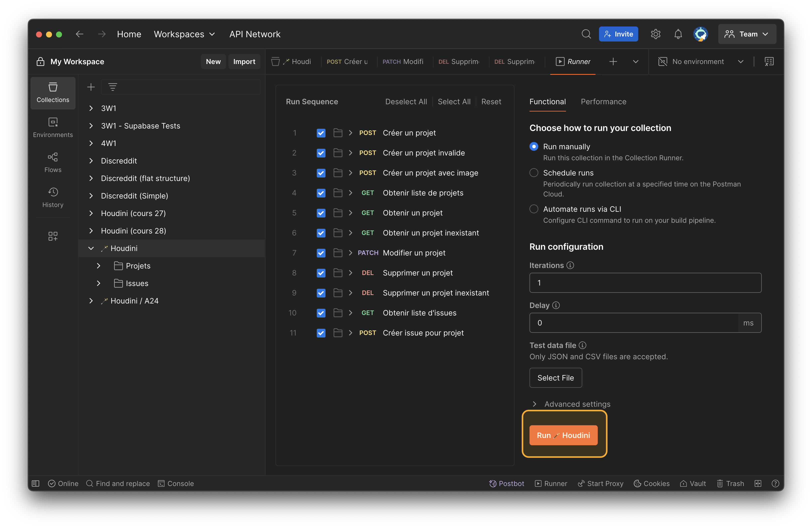Go to API Network
This screenshot has width=812, height=528.
255,34
